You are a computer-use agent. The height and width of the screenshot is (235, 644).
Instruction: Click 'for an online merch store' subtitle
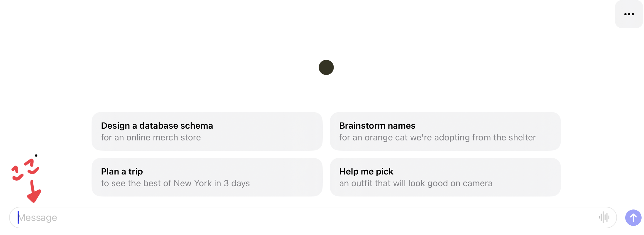coord(151,137)
